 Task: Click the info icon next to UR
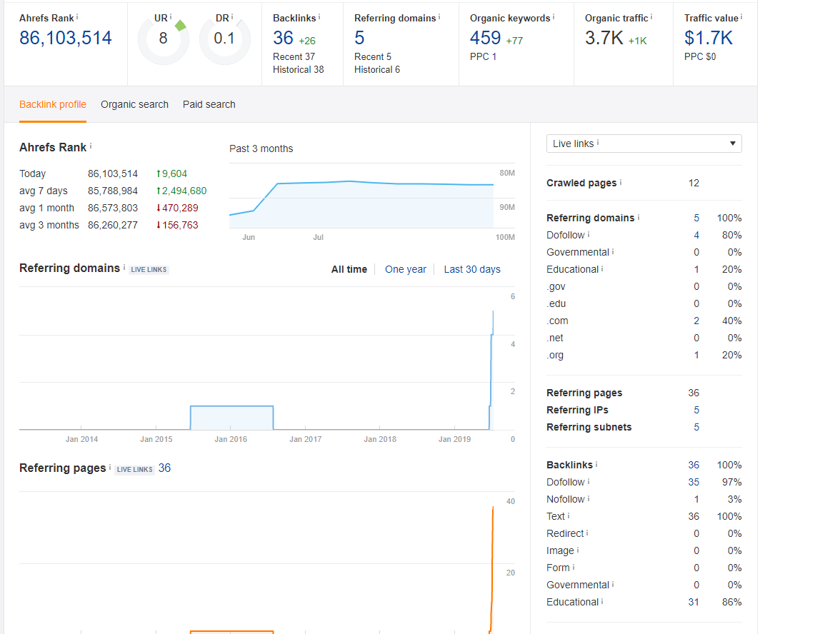(x=171, y=17)
